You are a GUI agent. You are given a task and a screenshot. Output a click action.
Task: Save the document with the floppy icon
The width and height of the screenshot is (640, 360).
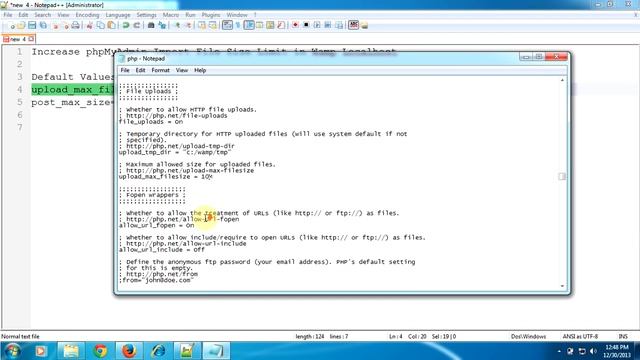coord(32,25)
